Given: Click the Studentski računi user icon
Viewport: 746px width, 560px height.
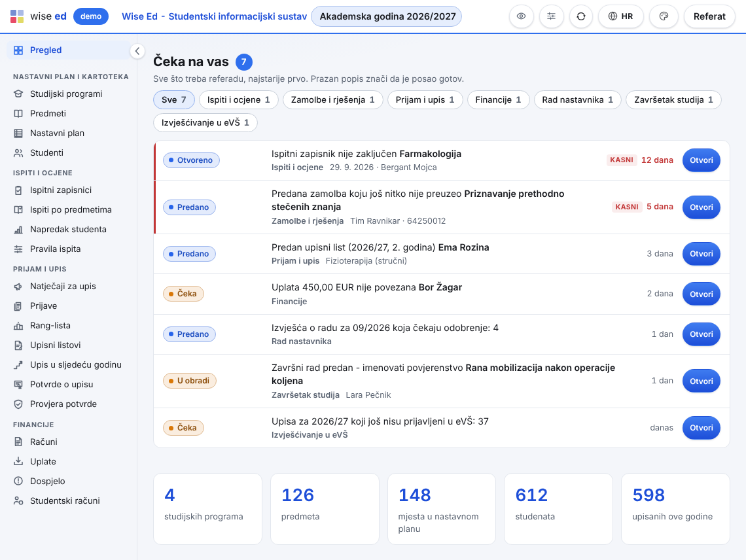Looking at the screenshot, I should point(18,500).
